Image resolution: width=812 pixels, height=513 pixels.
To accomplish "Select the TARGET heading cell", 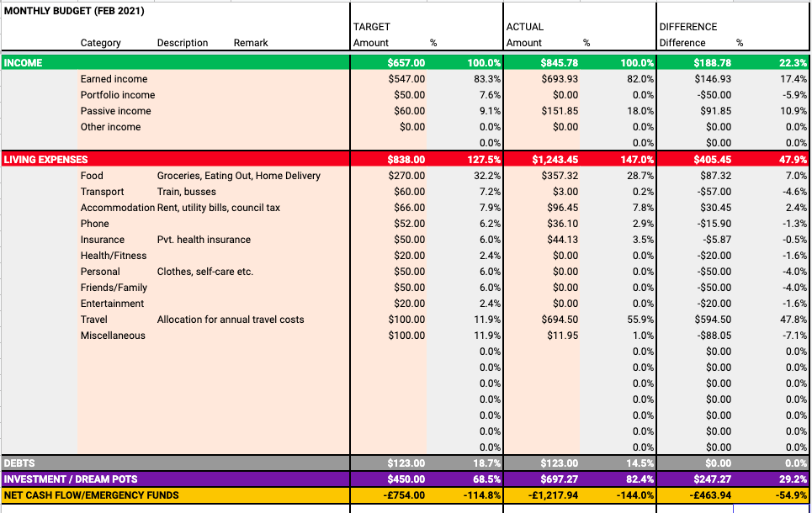I will point(371,27).
